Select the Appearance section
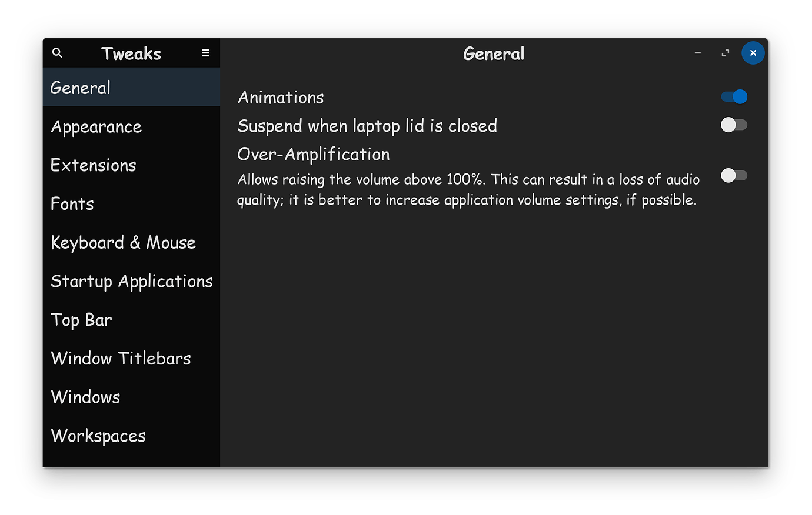Screen dimensions: 812x515 [x=96, y=126]
